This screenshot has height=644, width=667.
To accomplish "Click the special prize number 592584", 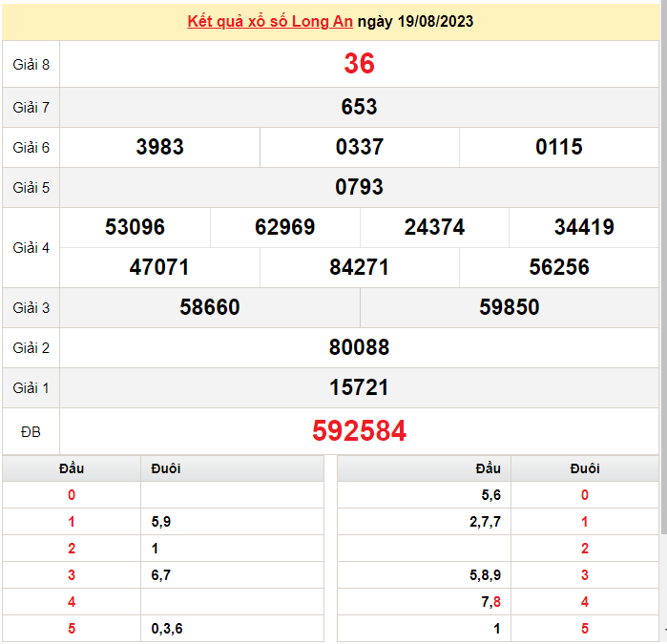I will coord(359,431).
